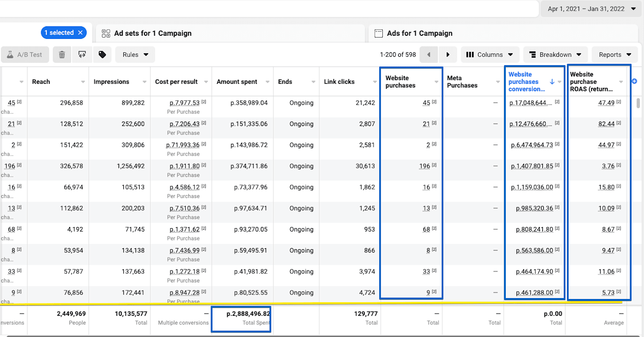The height and width of the screenshot is (337, 644).
Task: Click the Link clicks column header label
Action: pyautogui.click(x=339, y=82)
